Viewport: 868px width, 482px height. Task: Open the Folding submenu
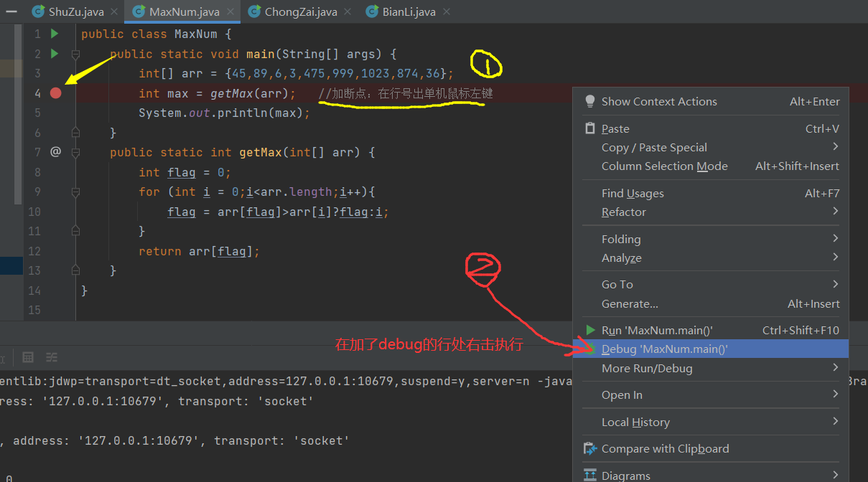coord(711,240)
